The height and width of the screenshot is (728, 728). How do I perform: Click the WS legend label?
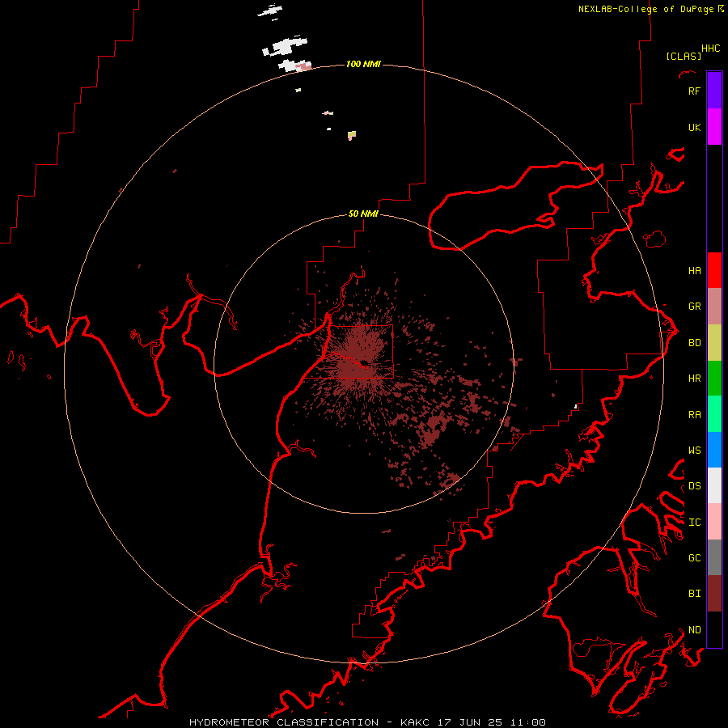pos(694,451)
